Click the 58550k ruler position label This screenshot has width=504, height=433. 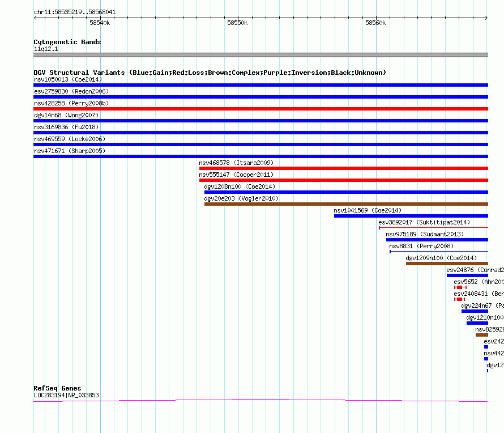click(237, 23)
